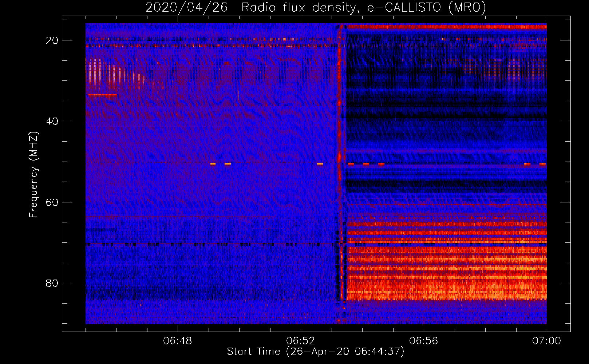This screenshot has height=364, width=589.
Task: Click the 20 MHz frequency tick label
Action: [52, 40]
